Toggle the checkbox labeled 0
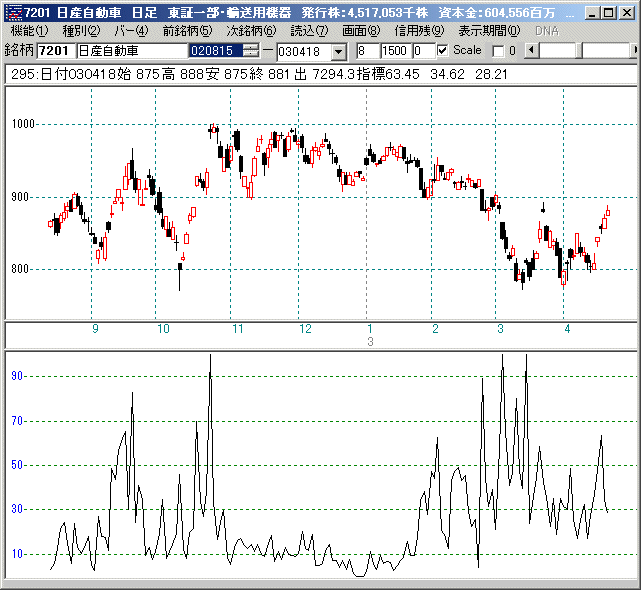This screenshot has width=641, height=590. [x=498, y=51]
